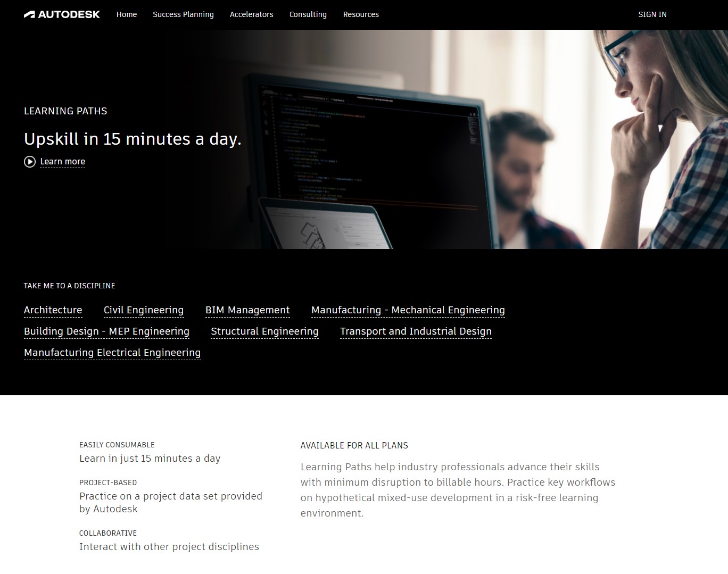Follow the Learn more link
This screenshot has height=574, width=728.
pyautogui.click(x=62, y=162)
